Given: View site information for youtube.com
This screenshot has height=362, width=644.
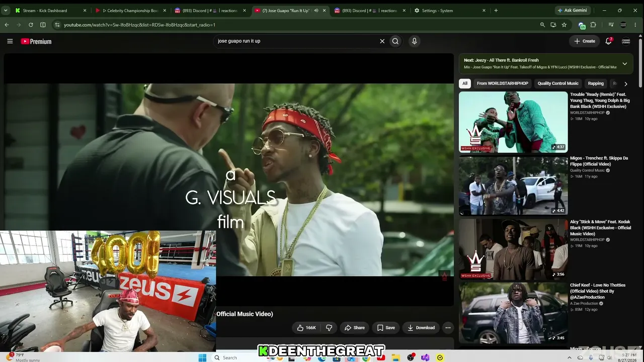Looking at the screenshot, I should (57, 25).
